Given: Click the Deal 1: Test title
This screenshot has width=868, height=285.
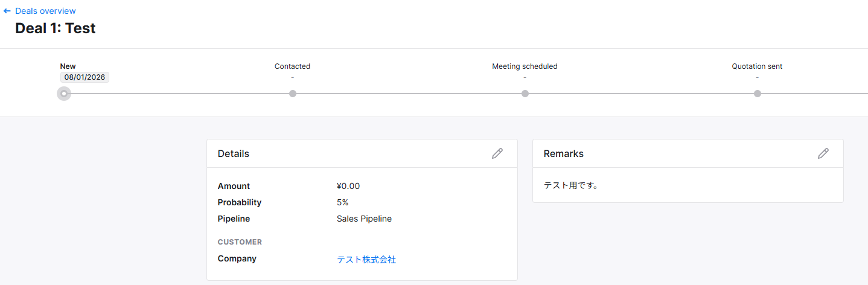Looking at the screenshot, I should (56, 28).
